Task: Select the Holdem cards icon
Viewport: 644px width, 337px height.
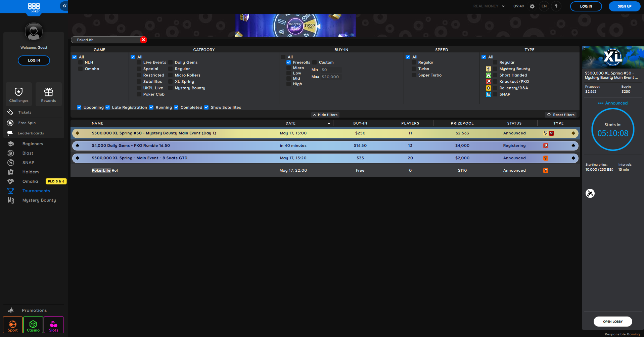Action: click(11, 172)
